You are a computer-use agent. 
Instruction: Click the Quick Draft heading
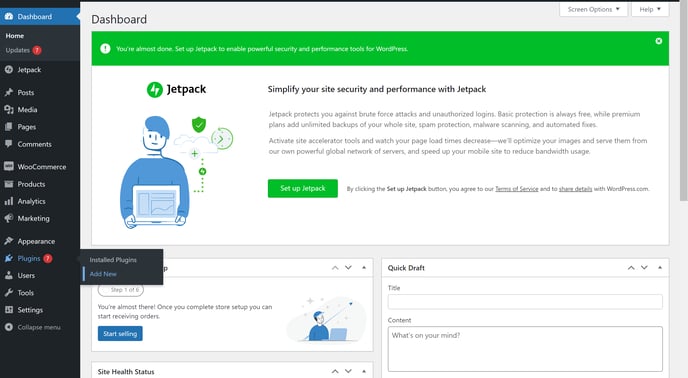pos(406,268)
